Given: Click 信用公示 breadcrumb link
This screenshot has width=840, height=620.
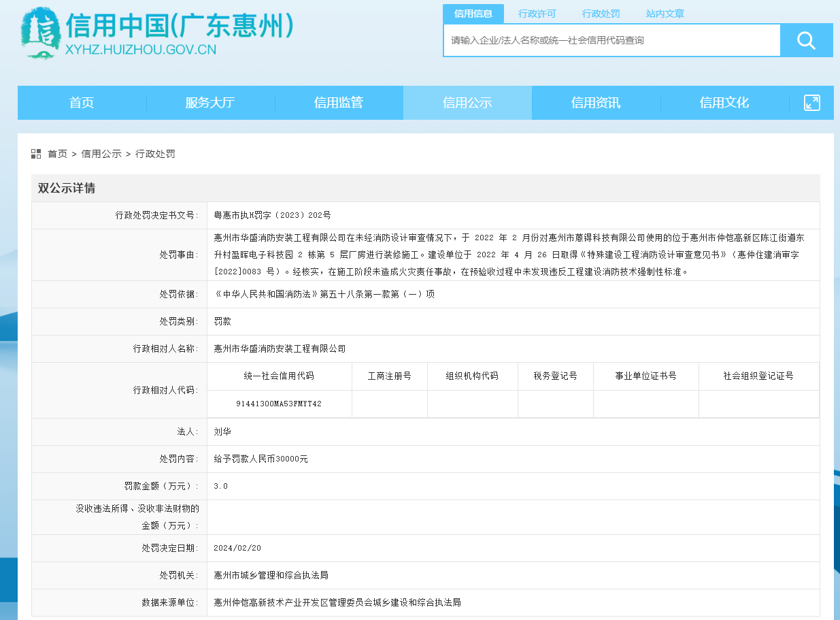Looking at the screenshot, I should [x=101, y=154].
